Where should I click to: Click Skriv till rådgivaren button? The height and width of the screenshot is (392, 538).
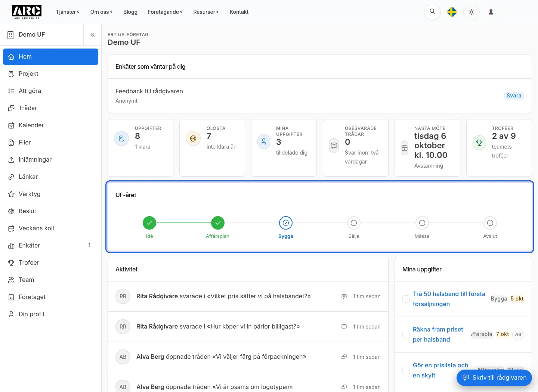494,378
